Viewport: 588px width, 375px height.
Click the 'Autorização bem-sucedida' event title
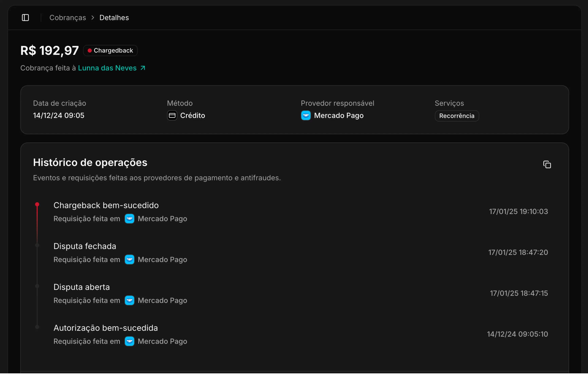[x=106, y=328]
